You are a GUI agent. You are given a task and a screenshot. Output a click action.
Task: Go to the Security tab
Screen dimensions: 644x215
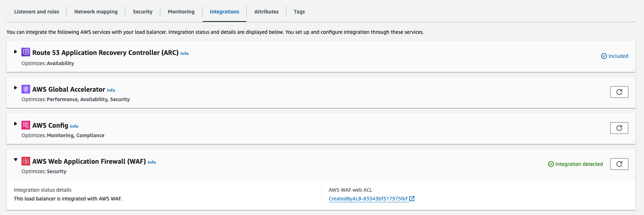[x=143, y=12]
